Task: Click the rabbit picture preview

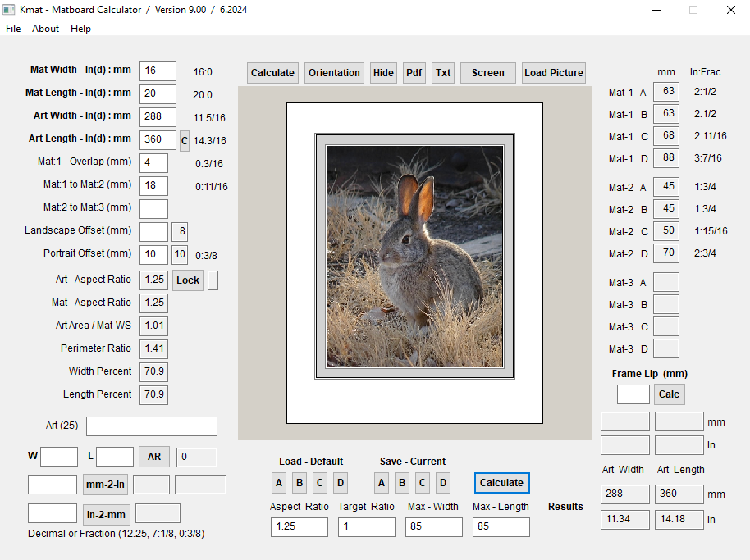Action: 414,257
